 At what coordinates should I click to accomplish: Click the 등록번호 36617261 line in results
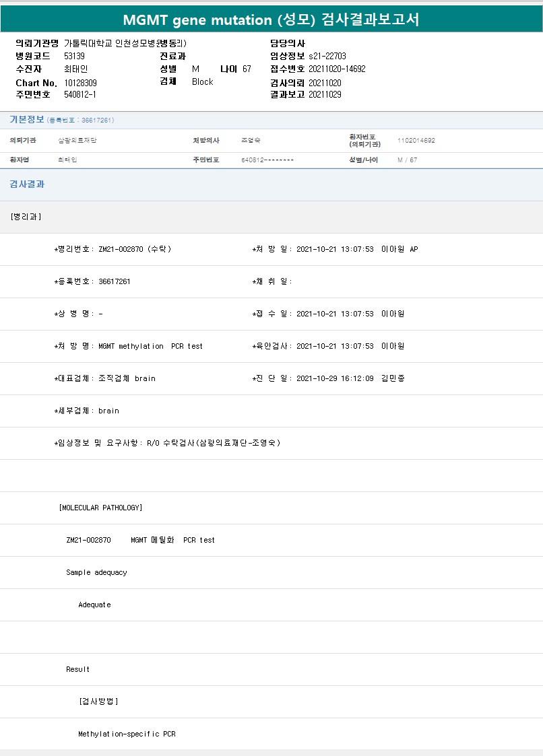click(x=92, y=281)
